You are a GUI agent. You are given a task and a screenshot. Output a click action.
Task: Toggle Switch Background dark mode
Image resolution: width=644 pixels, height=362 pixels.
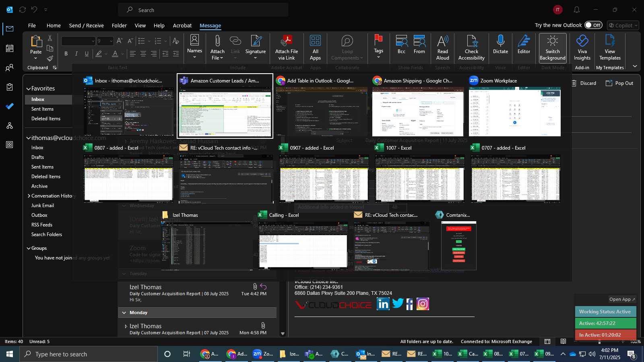pyautogui.click(x=553, y=48)
